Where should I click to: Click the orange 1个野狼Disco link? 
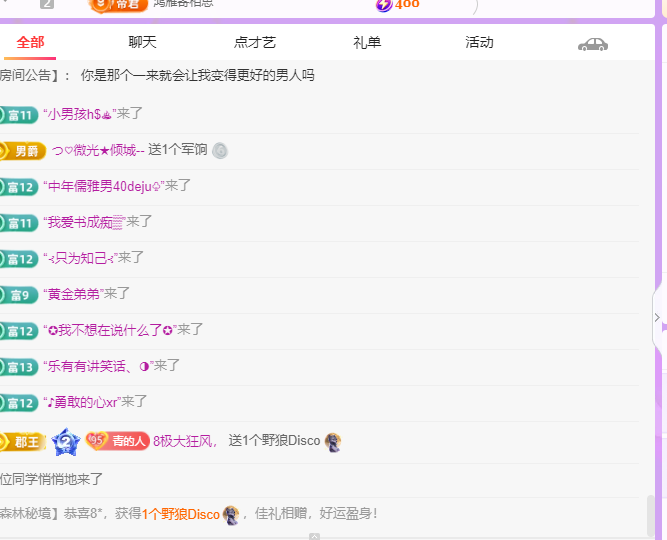pyautogui.click(x=180, y=514)
